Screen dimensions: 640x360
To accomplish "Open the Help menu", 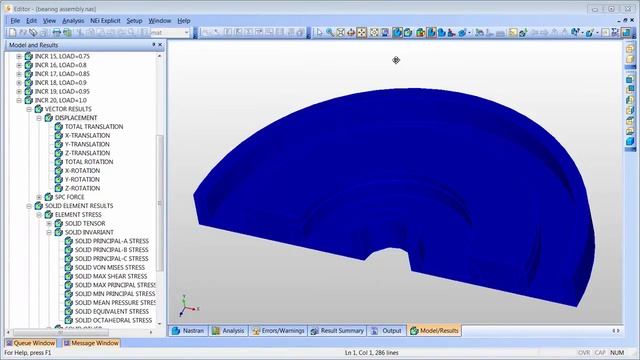I will point(184,21).
